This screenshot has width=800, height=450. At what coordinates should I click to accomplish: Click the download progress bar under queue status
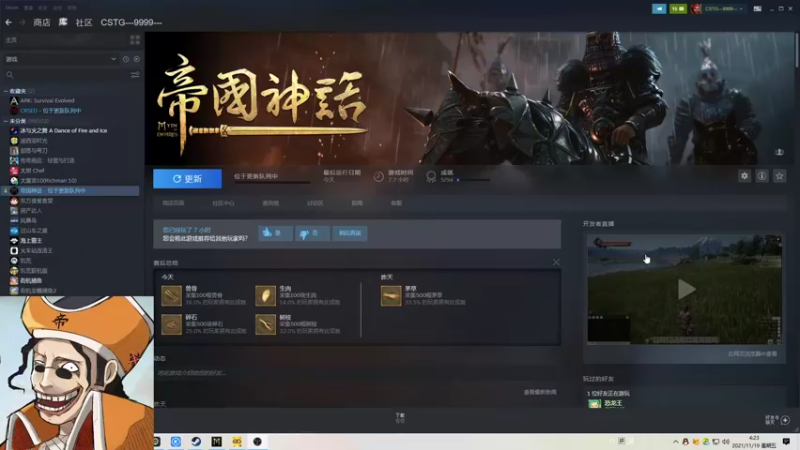[272, 182]
